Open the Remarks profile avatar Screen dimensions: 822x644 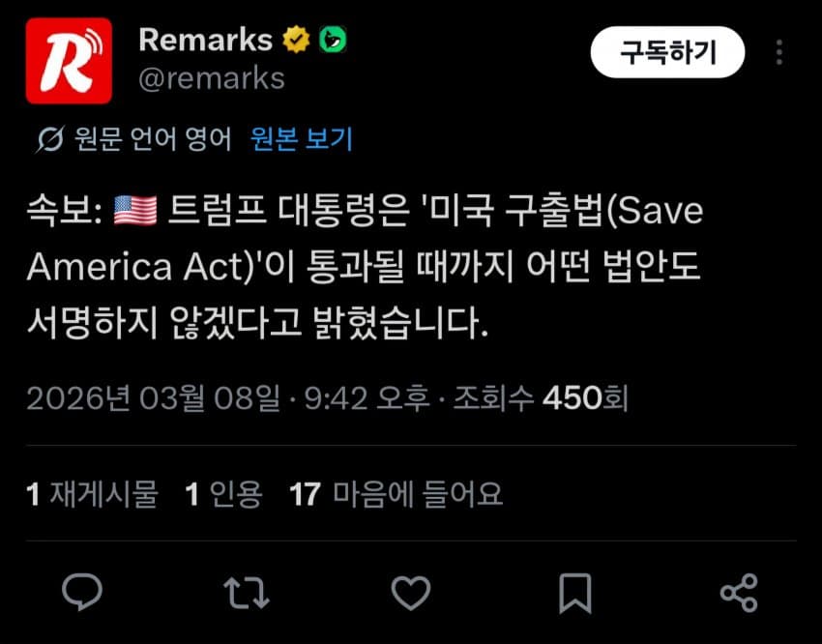click(69, 61)
